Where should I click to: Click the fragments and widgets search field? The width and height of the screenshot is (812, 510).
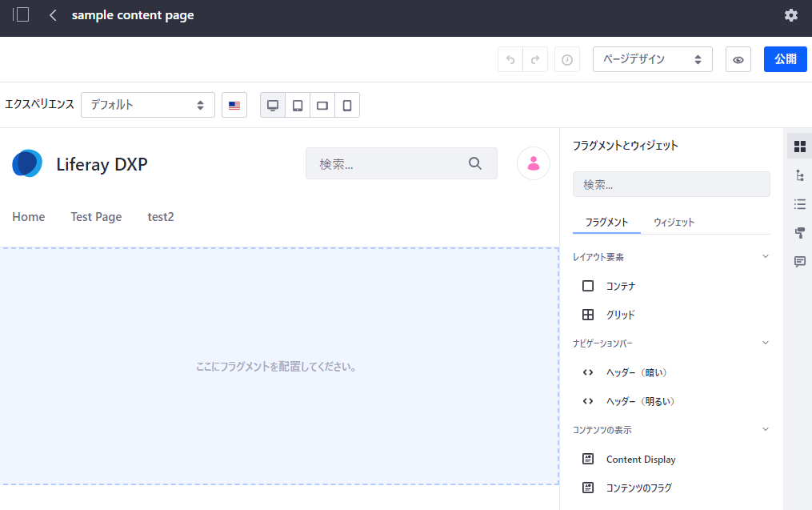(x=670, y=184)
